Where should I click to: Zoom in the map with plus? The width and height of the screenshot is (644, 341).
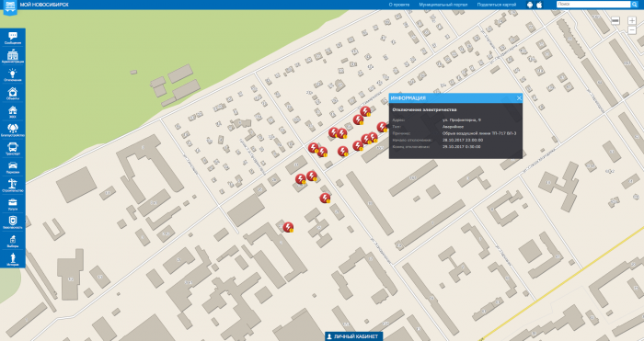pos(632,20)
